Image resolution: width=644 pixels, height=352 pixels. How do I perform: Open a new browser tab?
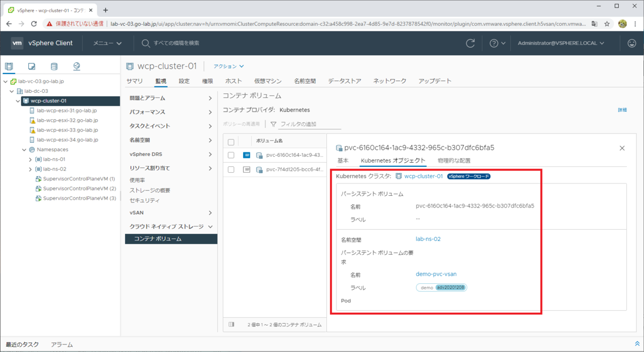105,10
